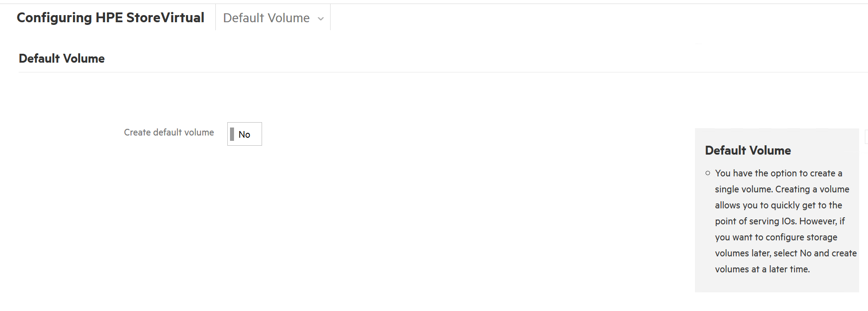Select the Default Volume section heading
This screenshot has width=868, height=311.
point(61,58)
